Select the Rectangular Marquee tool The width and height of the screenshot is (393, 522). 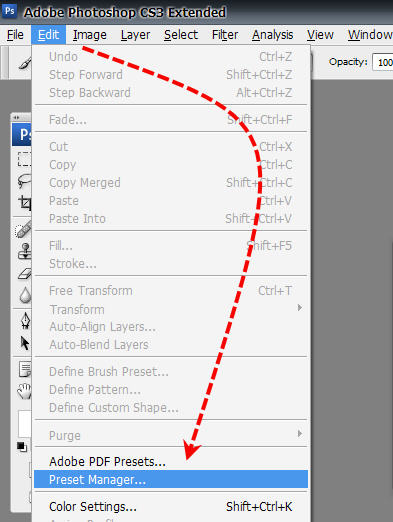click(25, 159)
